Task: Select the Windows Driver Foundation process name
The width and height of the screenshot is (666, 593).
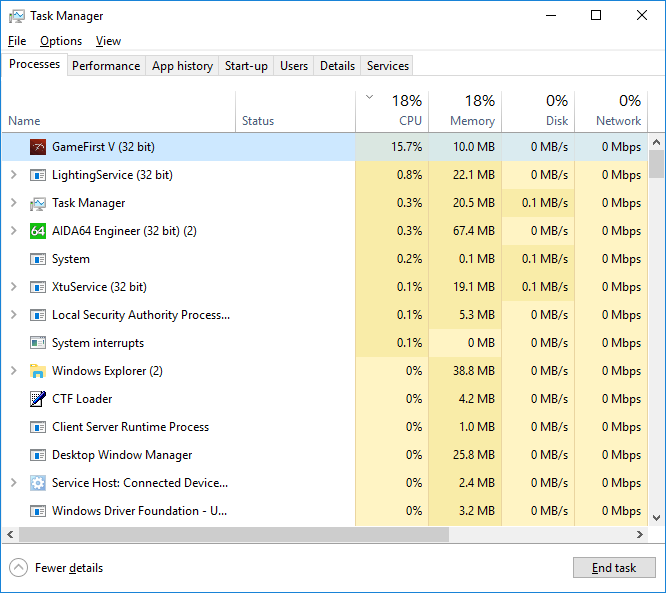Action: tap(139, 511)
